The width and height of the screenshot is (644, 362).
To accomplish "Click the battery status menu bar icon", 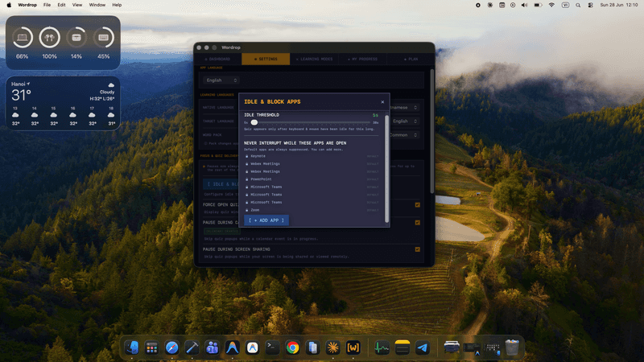I will tap(538, 5).
